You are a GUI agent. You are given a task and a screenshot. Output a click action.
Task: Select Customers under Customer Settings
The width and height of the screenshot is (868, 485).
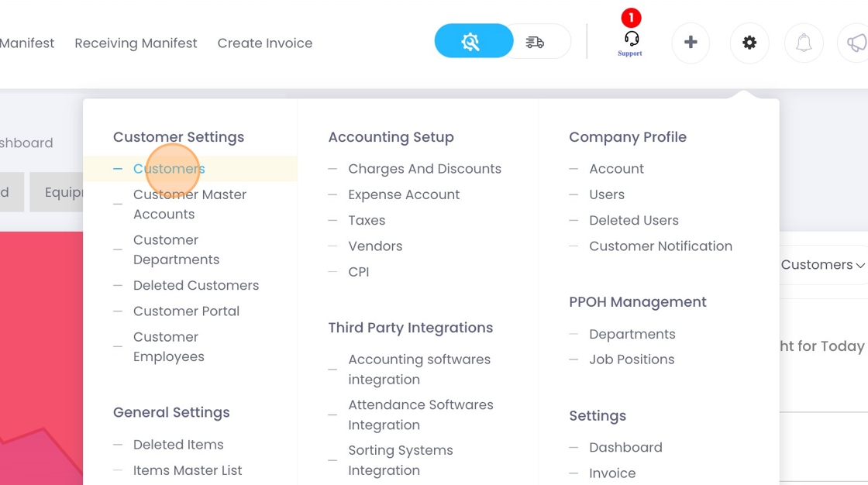click(x=169, y=169)
